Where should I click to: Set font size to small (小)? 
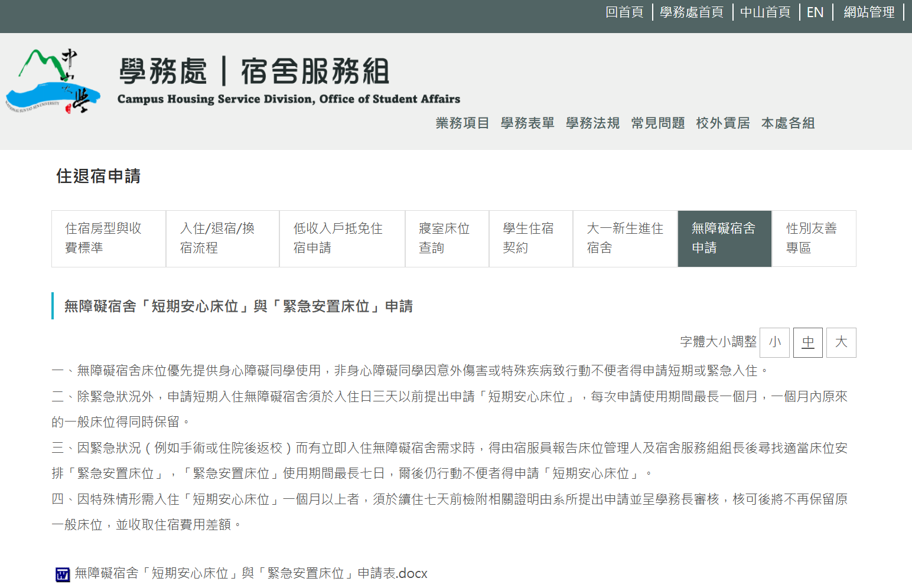point(774,342)
